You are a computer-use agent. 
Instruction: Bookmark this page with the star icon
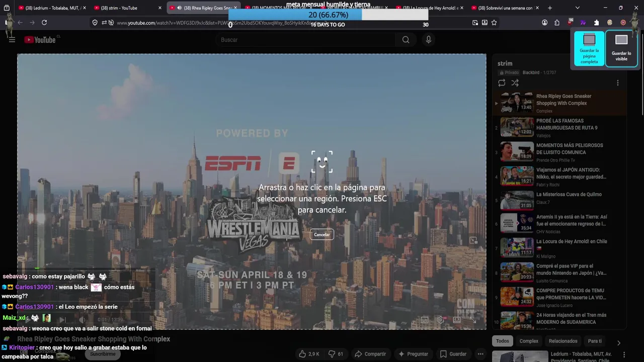point(494,23)
